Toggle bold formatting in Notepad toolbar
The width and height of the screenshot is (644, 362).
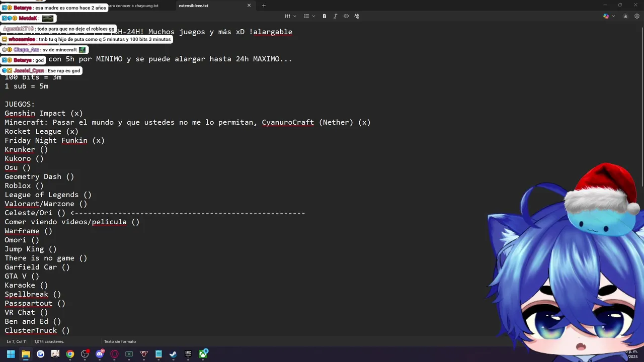point(325,16)
